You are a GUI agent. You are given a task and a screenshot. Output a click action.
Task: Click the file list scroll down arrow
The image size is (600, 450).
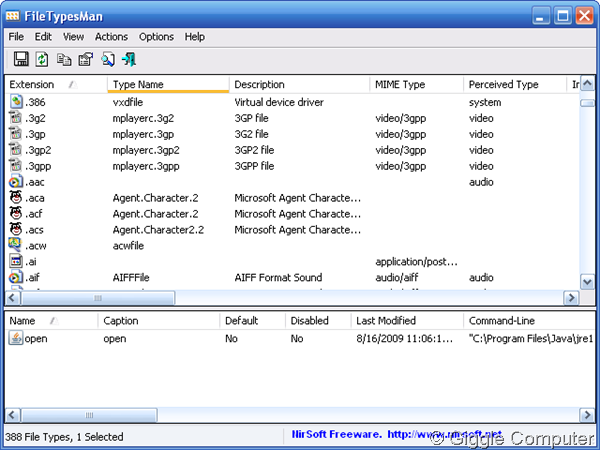tap(587, 282)
